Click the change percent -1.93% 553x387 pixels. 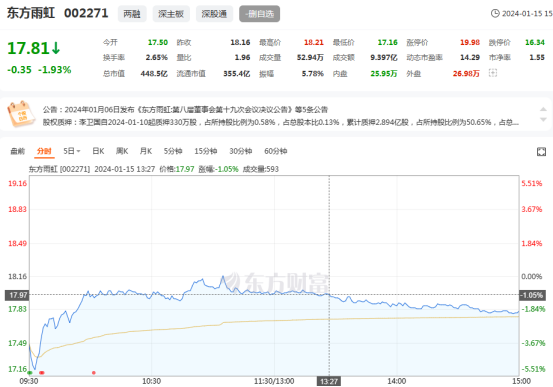(55, 70)
